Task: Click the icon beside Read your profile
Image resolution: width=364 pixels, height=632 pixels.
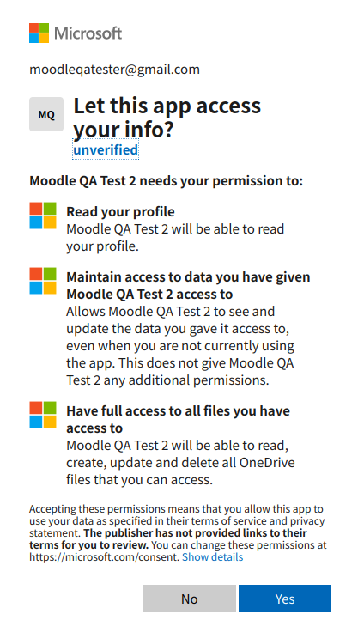Action: (43, 216)
